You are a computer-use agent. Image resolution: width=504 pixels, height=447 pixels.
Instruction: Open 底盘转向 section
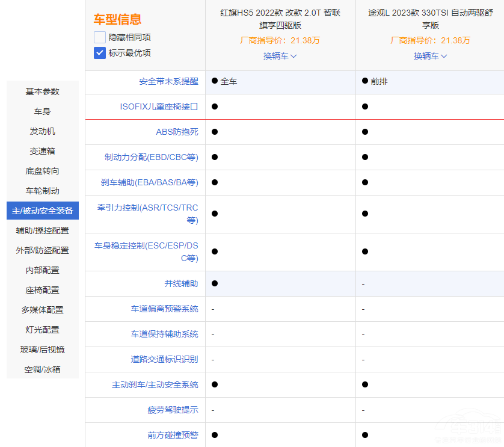pyautogui.click(x=43, y=171)
